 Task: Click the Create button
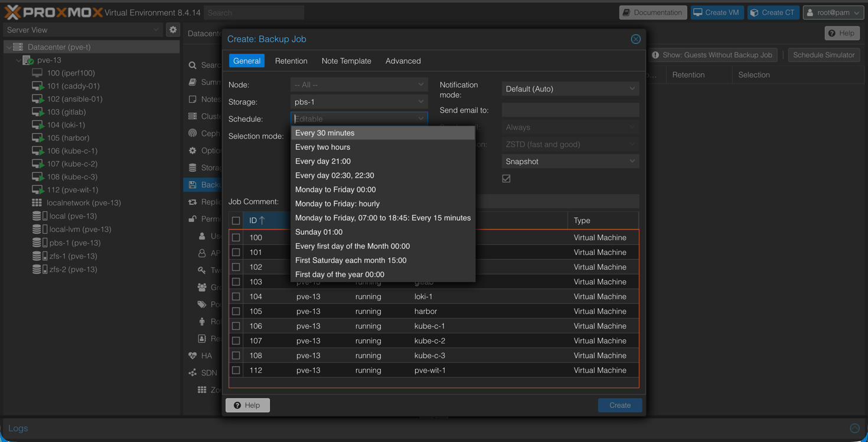620,405
